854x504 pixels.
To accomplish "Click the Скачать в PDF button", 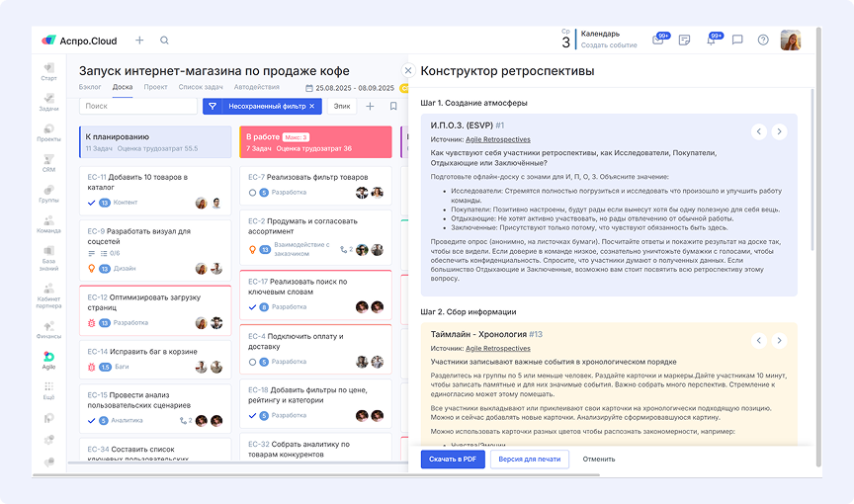I will point(452,460).
